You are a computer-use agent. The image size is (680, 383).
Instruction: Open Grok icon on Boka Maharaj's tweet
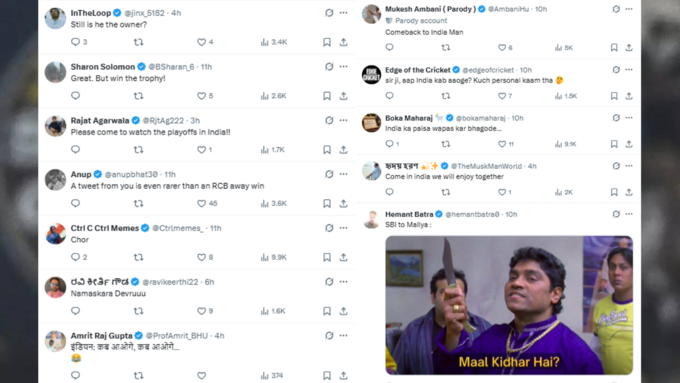click(616, 118)
